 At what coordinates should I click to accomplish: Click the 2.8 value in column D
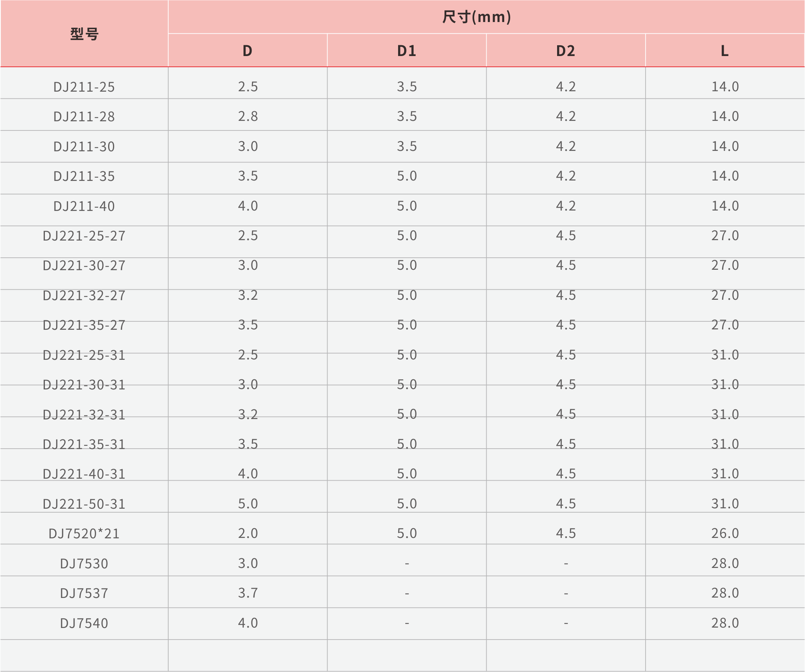pyautogui.click(x=248, y=116)
